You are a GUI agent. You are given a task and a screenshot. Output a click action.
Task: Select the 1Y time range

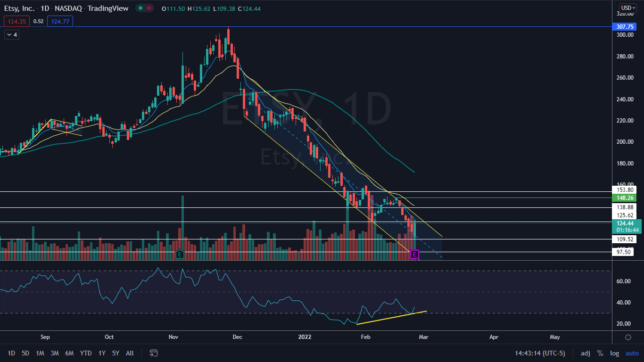tap(102, 353)
